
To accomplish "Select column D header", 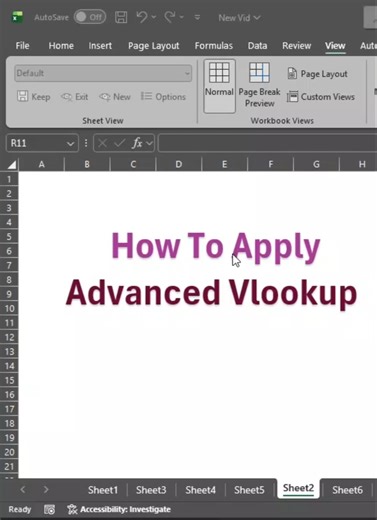I will (x=179, y=164).
